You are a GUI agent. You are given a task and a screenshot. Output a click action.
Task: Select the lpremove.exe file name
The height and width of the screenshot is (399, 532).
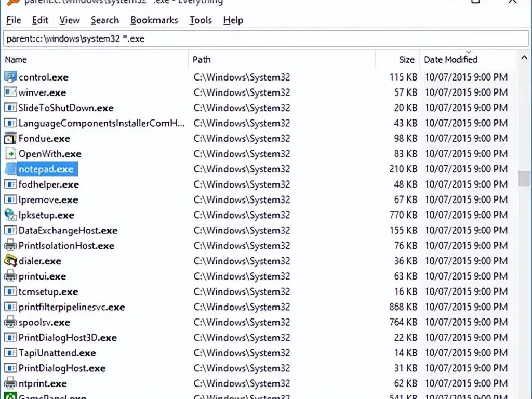(x=48, y=199)
